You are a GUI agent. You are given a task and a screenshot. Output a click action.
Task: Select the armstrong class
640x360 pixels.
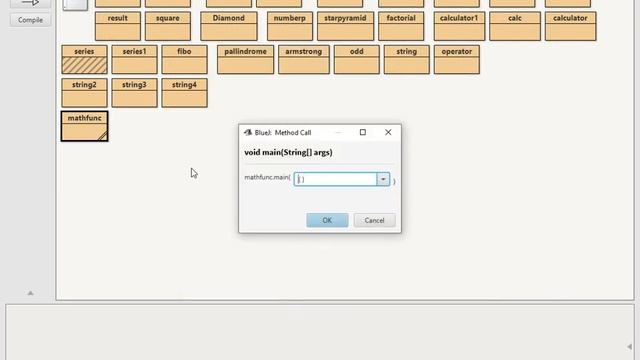pyautogui.click(x=304, y=60)
